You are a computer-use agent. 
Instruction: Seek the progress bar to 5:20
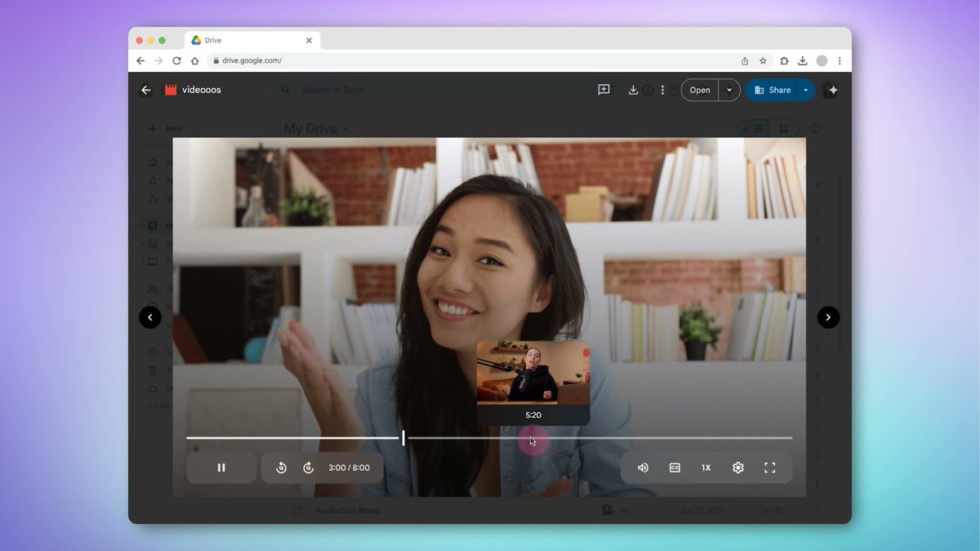(x=533, y=438)
